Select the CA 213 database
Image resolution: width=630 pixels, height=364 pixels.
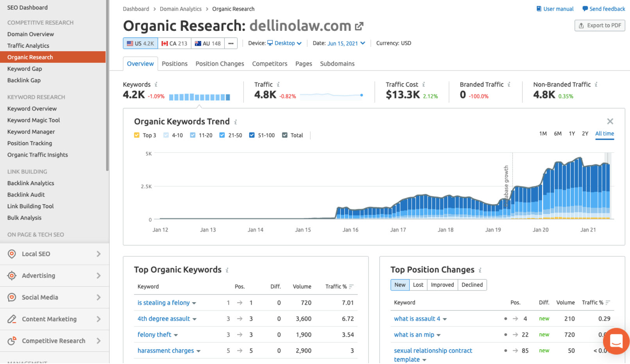point(174,43)
